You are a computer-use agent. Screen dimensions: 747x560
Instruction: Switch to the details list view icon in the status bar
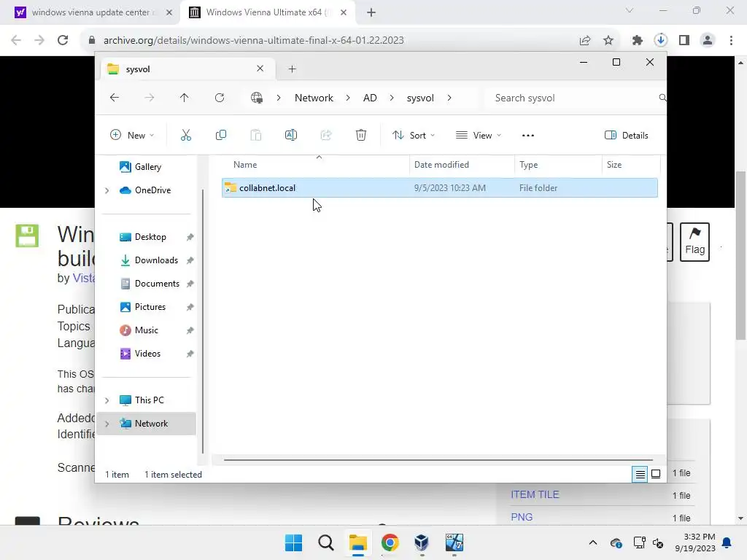(x=640, y=474)
